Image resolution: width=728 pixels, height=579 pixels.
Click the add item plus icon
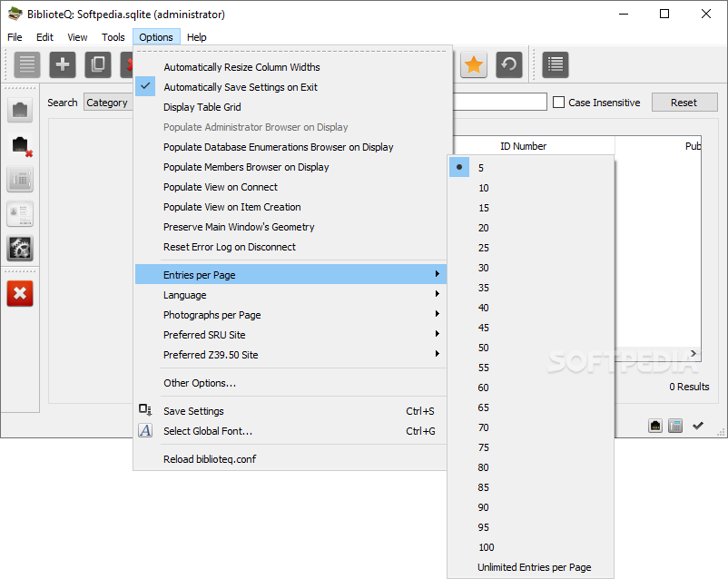63,64
